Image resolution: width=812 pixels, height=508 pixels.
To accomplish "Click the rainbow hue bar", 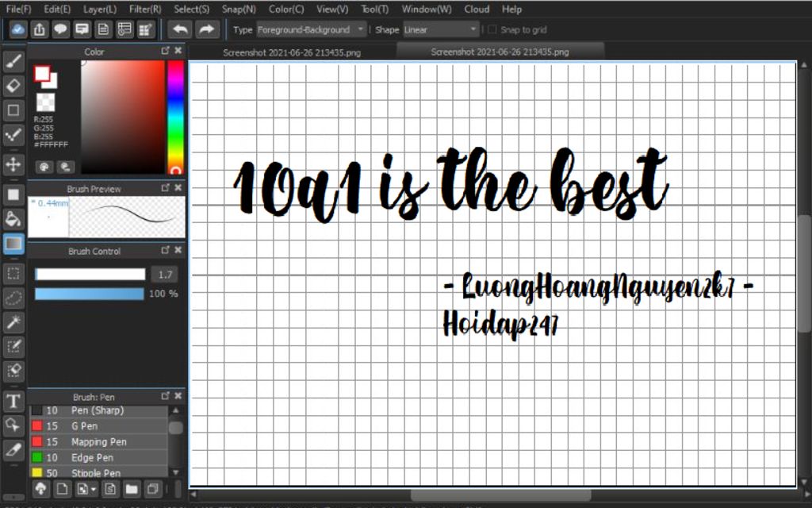I will pos(175,117).
